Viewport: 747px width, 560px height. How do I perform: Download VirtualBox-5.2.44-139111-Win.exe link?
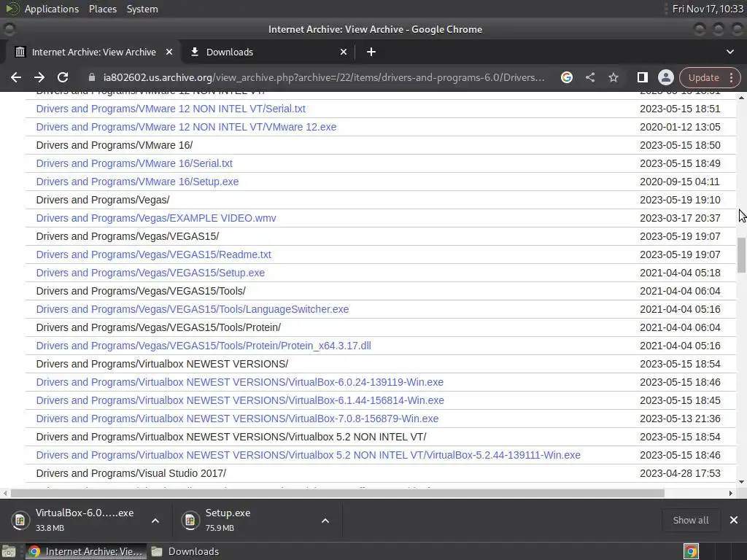pos(309,455)
